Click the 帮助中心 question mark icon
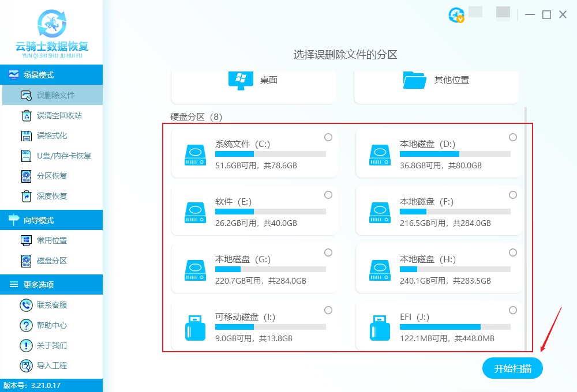Screen dimensions: 577x392 point(26,325)
